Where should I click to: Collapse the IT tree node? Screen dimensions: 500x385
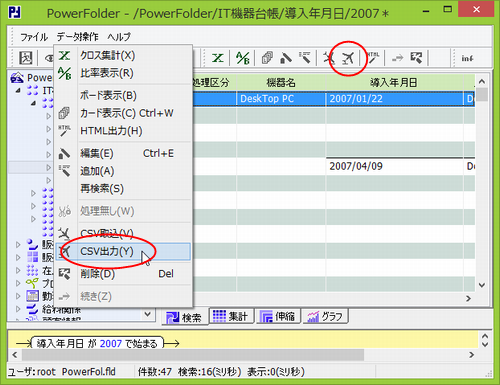(18, 90)
